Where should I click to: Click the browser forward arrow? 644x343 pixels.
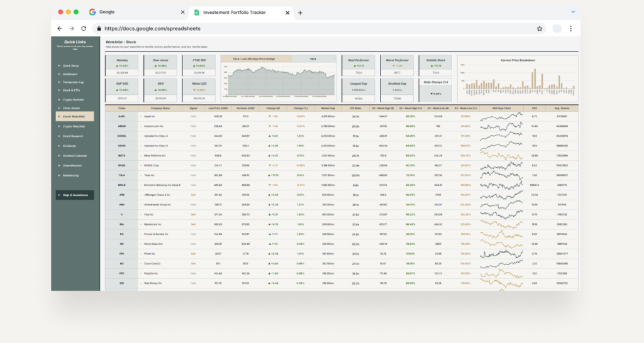[72, 29]
